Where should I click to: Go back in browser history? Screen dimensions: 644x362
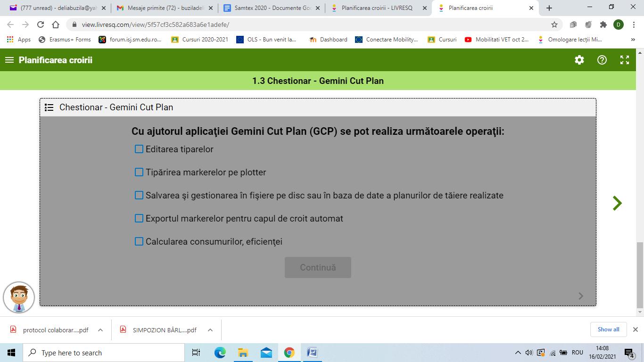(x=10, y=25)
